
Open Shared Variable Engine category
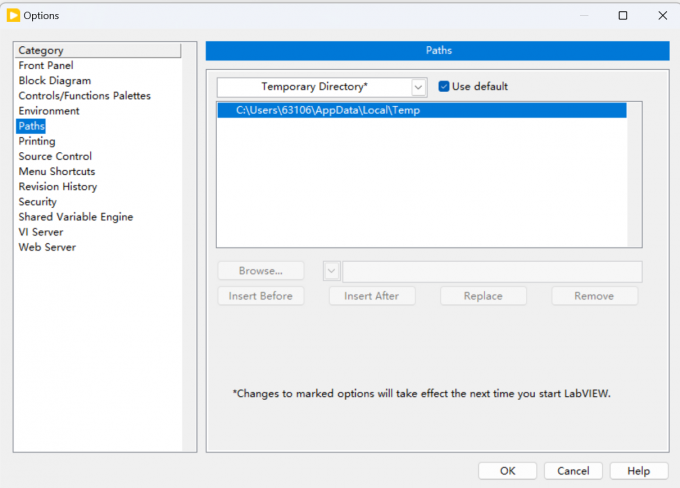coord(76,217)
